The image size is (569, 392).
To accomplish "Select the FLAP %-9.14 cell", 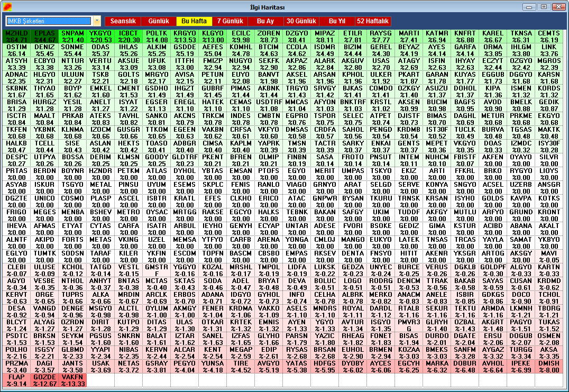I will pyautogui.click(x=17, y=381).
